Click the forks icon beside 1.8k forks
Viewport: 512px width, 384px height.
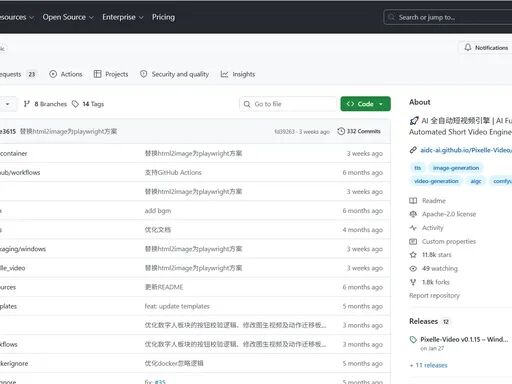[413, 282]
